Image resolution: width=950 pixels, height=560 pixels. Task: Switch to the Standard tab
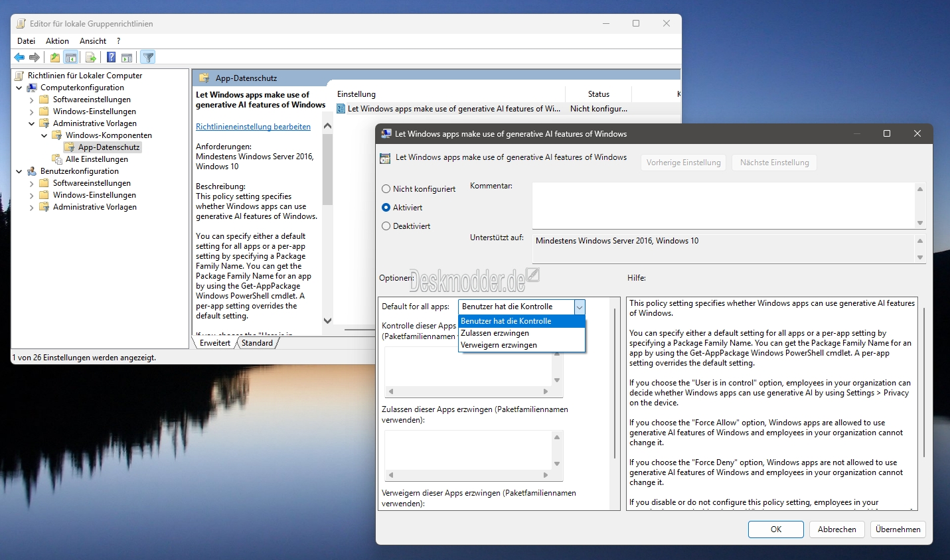click(257, 343)
